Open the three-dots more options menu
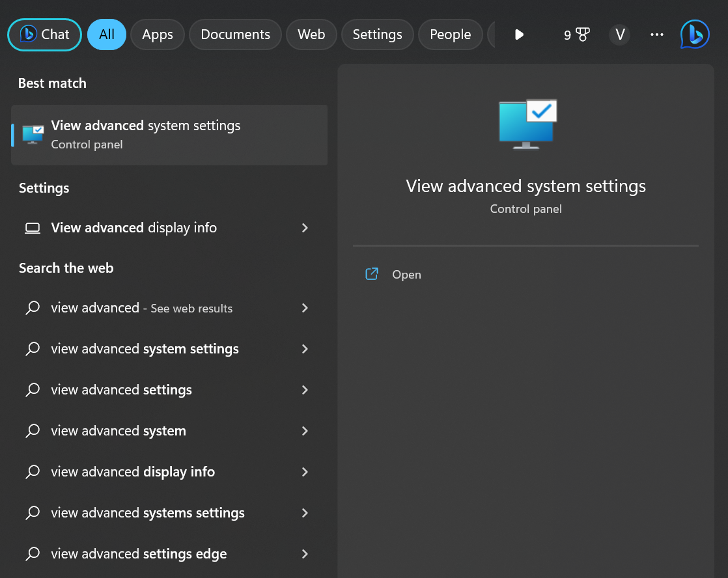This screenshot has width=728, height=578. coord(657,34)
